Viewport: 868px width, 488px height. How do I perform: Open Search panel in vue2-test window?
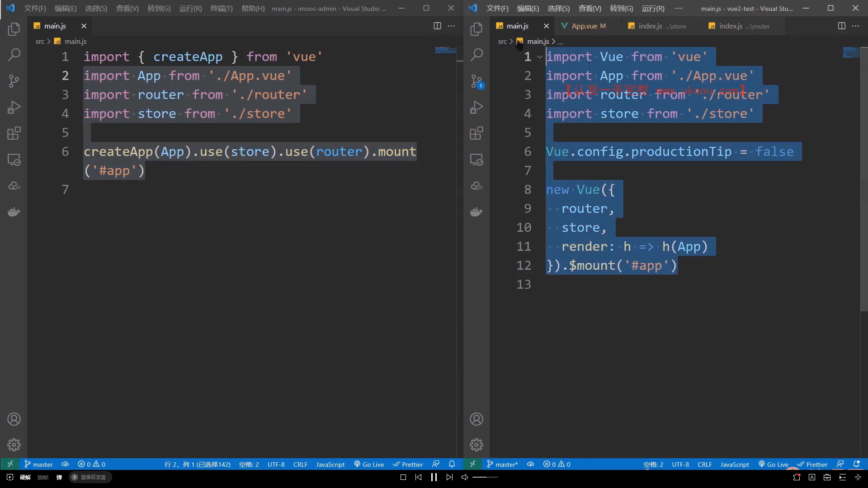coord(476,55)
